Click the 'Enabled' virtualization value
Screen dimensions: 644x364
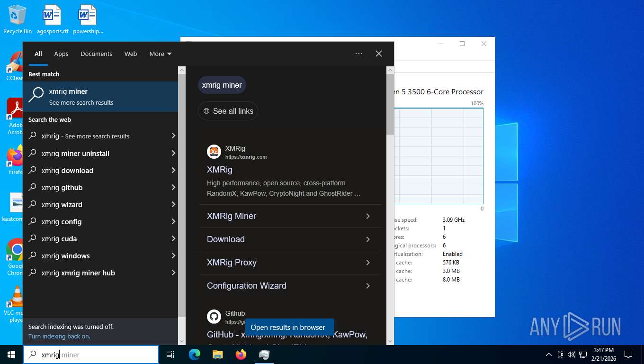pyautogui.click(x=453, y=254)
